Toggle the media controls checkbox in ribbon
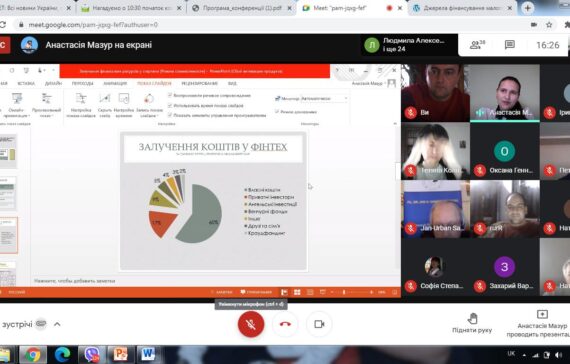570x364 pixels. pyautogui.click(x=170, y=115)
